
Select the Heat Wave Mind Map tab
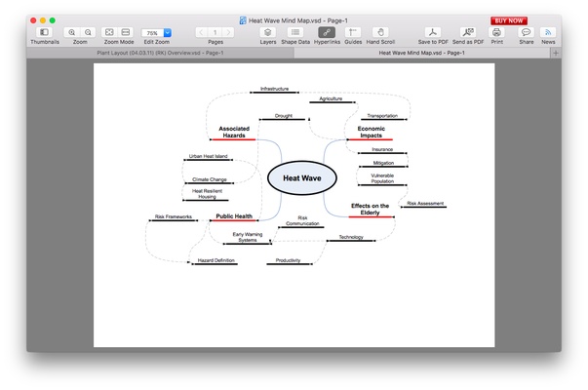point(422,53)
